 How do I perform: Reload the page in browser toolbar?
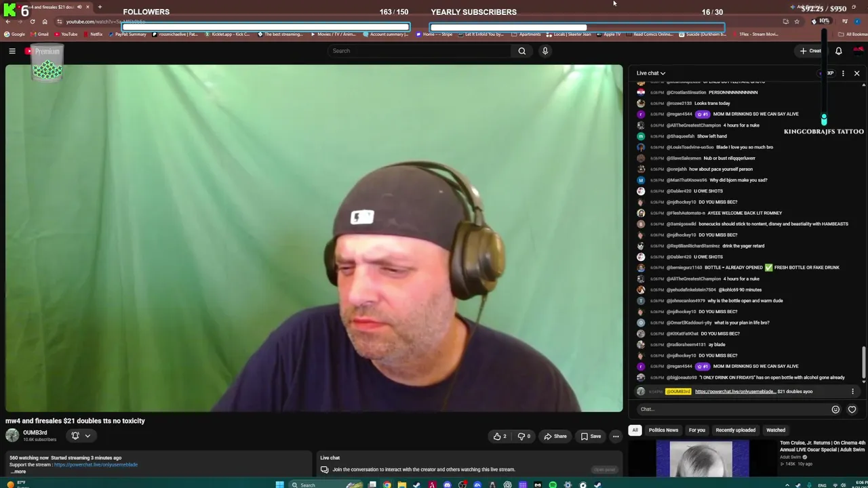(x=32, y=22)
